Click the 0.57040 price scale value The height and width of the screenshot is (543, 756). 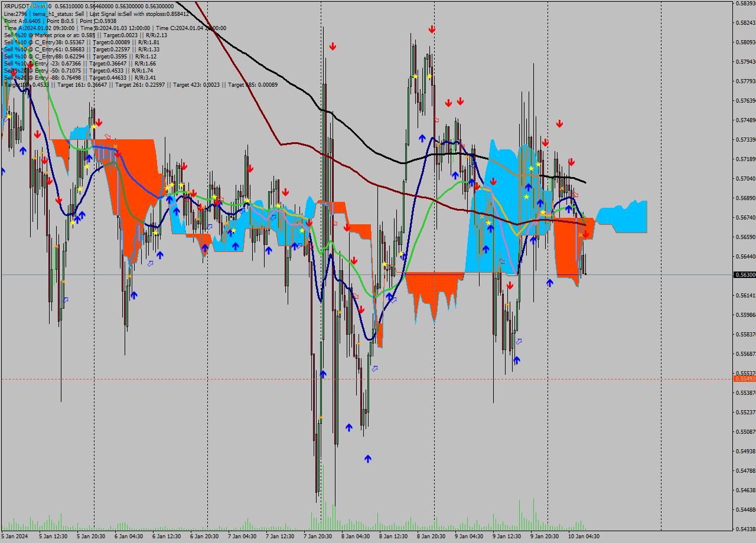point(745,178)
